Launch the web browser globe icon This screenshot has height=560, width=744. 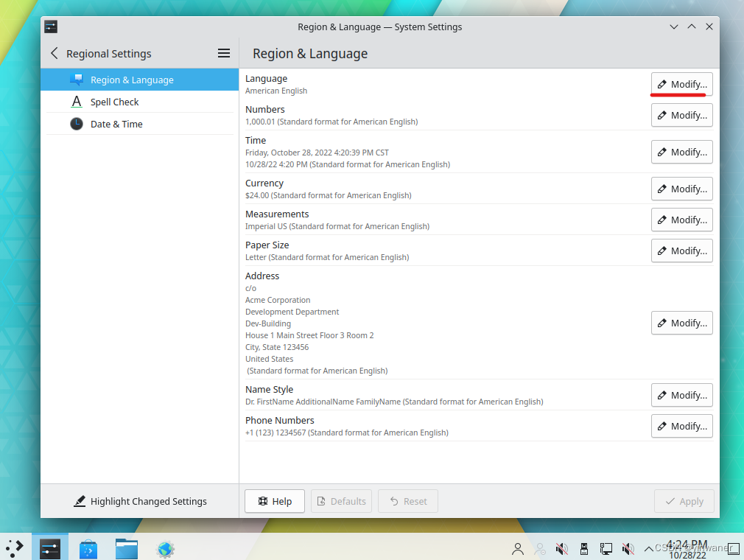[165, 549]
